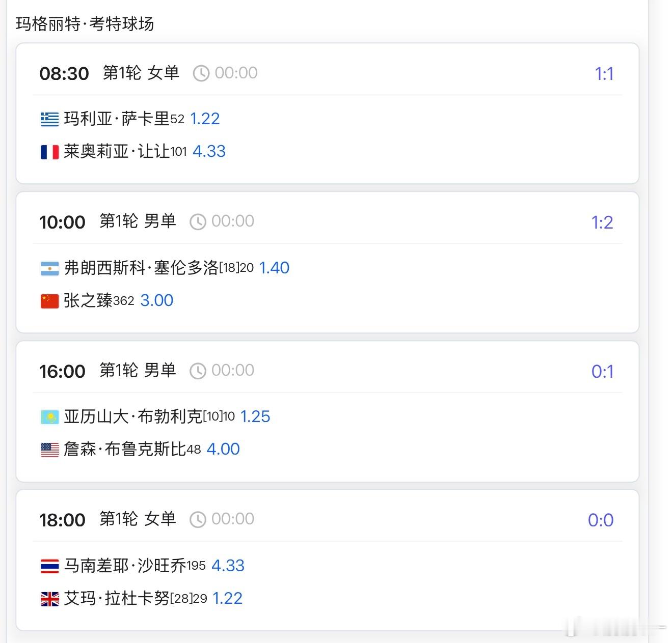Select the 3.00 odds for 张之臻
This screenshot has width=672, height=643.
click(x=157, y=300)
